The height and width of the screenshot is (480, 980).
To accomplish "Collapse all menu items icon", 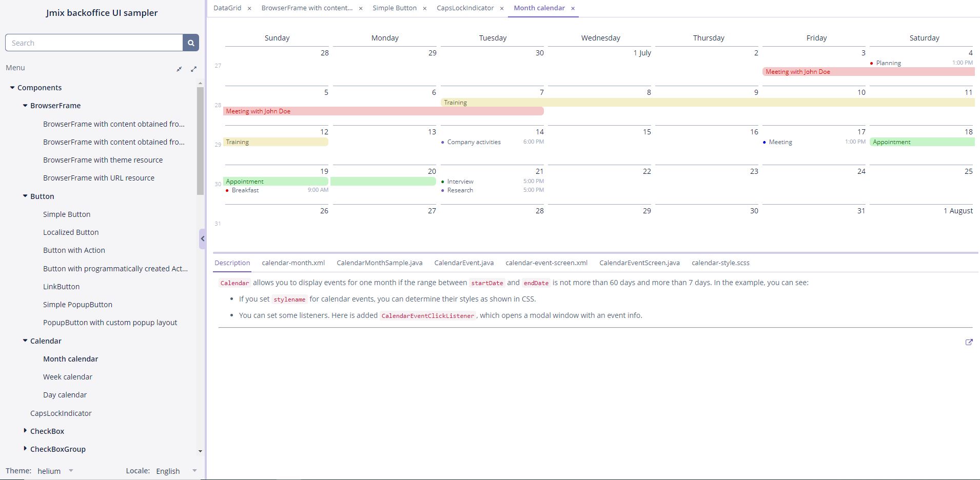I will click(x=179, y=69).
